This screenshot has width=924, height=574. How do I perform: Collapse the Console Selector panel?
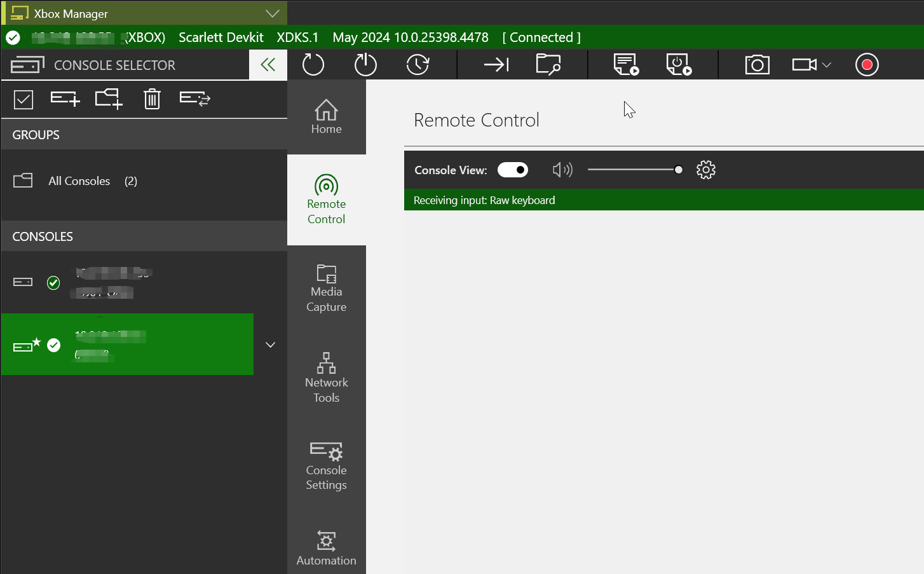(x=268, y=64)
